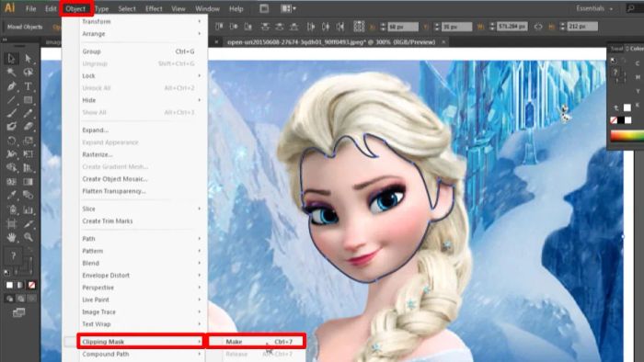
Task: Activate the Hand tool
Action: [x=11, y=237]
